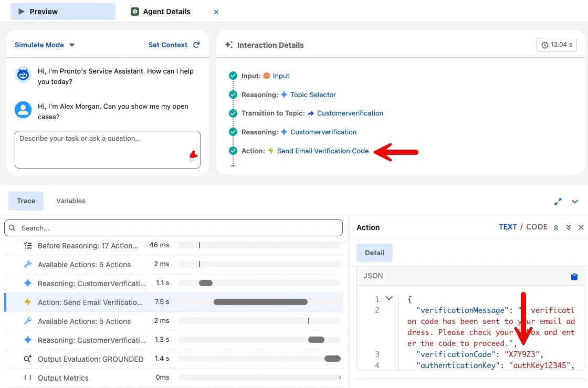Expand the trace panel to full screen
This screenshot has width=588, height=388.
[558, 201]
